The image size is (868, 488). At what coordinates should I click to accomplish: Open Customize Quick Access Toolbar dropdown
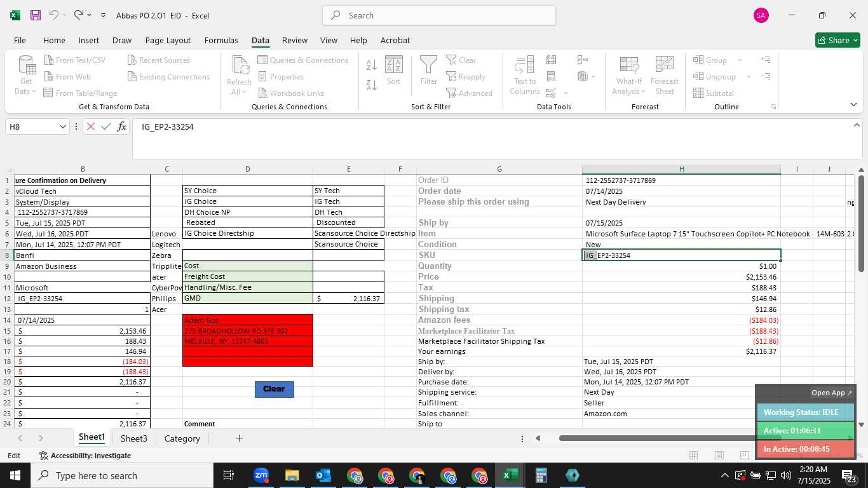click(103, 15)
